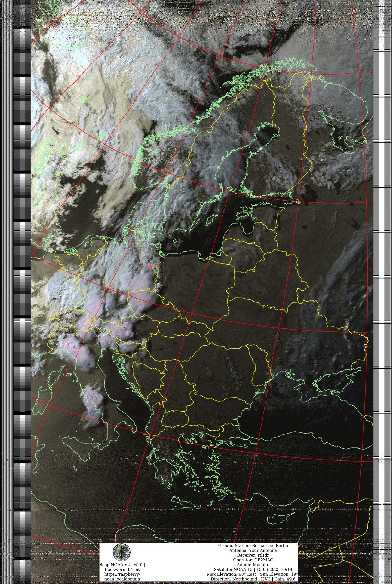392x584 pixels.
Task: Click the RaspiNOAA round logo emblem
Action: (x=122, y=552)
